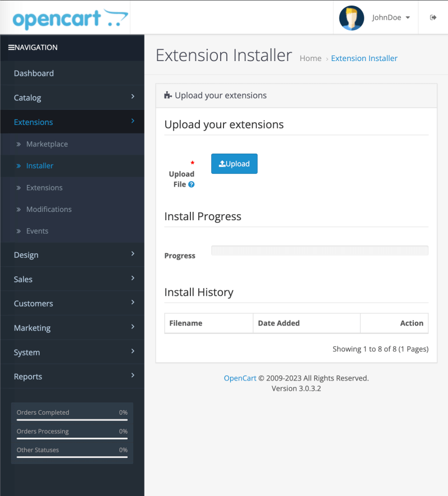Click the Home breadcrumb link
Viewport: 448px width, 496px height.
point(310,58)
